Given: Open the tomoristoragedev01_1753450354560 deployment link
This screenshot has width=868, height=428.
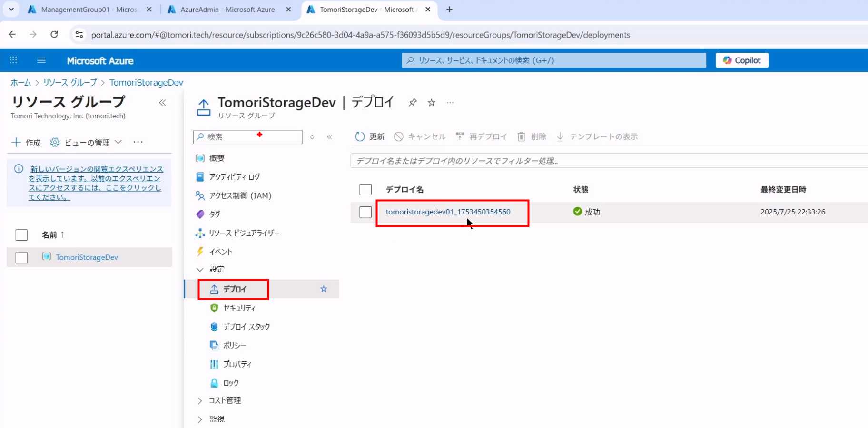Looking at the screenshot, I should point(448,212).
